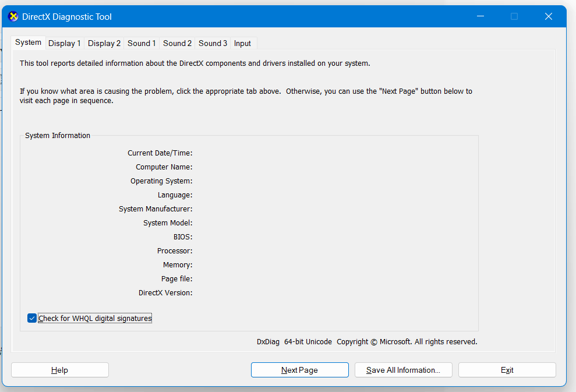Go to the Sound 3 tab
This screenshot has width=576, height=392.
coord(213,43)
